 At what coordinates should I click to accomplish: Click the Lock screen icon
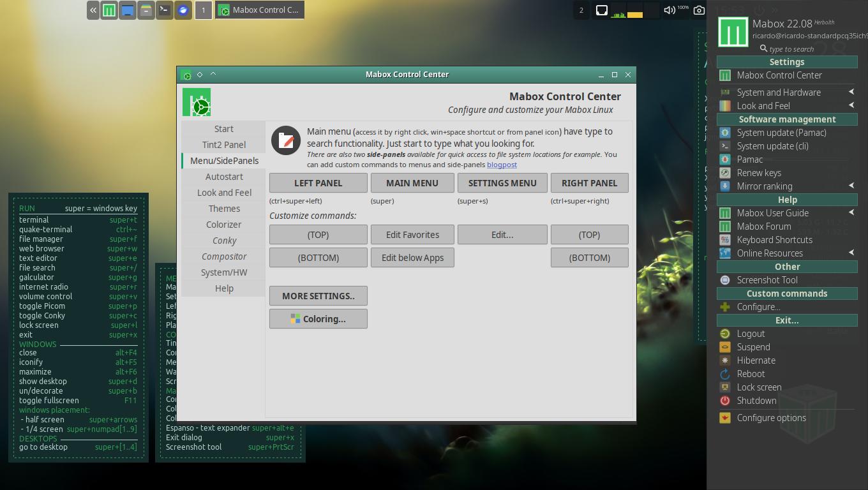[x=725, y=387]
